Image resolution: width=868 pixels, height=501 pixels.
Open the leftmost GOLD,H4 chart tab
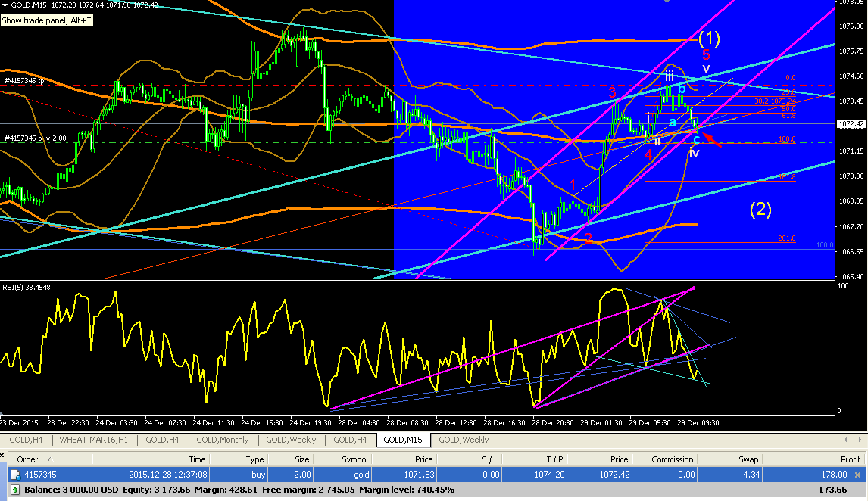(26, 440)
